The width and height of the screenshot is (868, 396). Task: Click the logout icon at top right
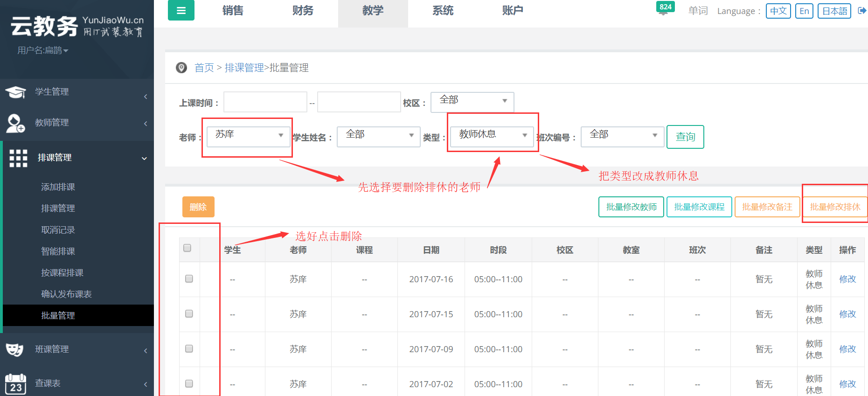tap(862, 11)
